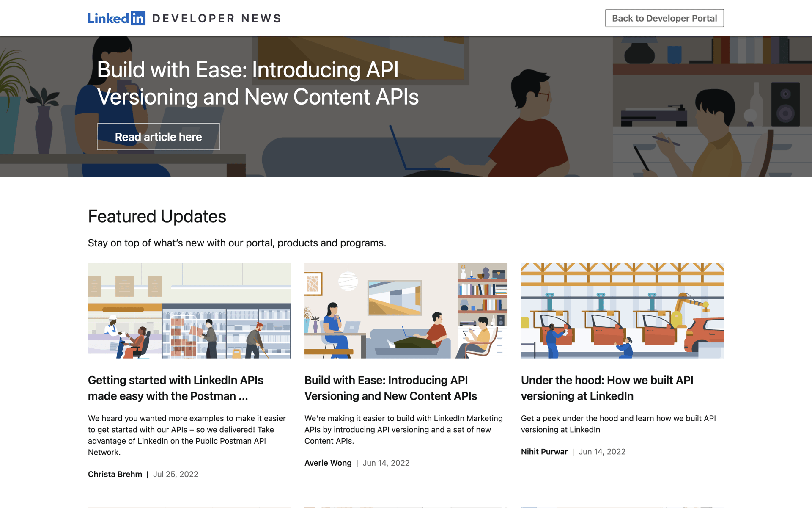Click author name Nihit Purwar
This screenshot has height=508, width=812.
544,452
